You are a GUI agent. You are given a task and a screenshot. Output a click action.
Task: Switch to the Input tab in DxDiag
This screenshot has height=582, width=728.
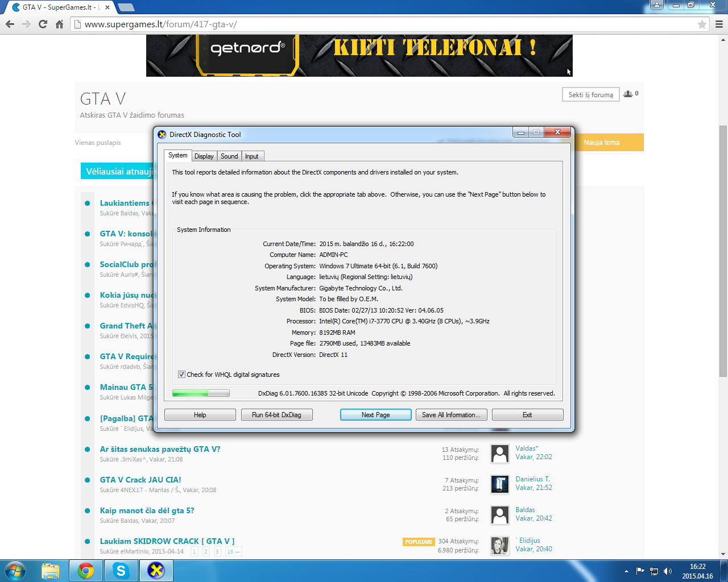252,156
